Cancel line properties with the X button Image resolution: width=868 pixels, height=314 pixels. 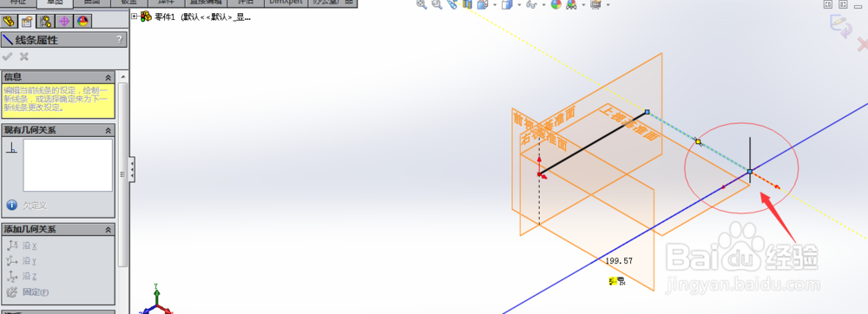click(x=23, y=56)
